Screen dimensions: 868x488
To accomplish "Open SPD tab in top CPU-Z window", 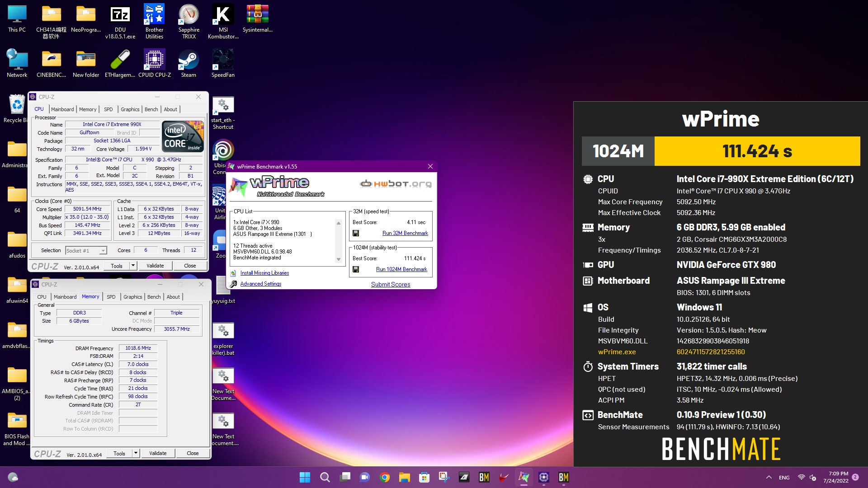I will coord(108,109).
